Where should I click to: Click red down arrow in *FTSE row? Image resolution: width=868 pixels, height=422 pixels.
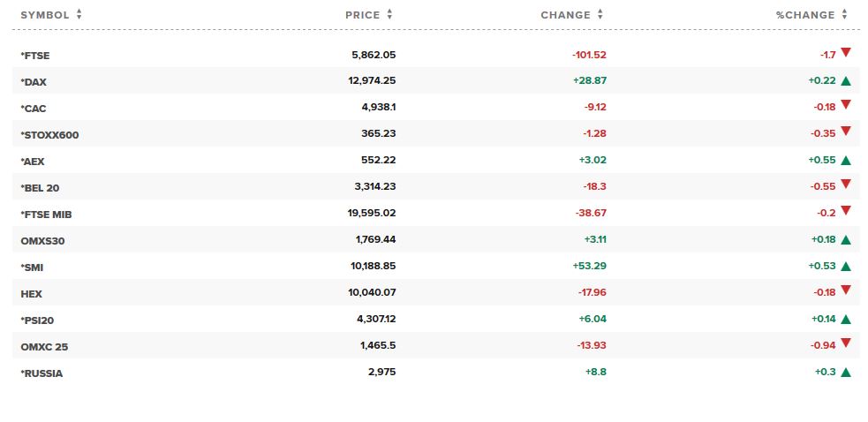pyautogui.click(x=845, y=52)
